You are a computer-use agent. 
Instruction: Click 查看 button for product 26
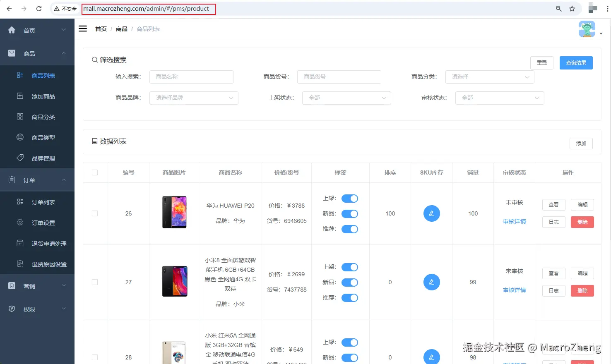pos(553,205)
